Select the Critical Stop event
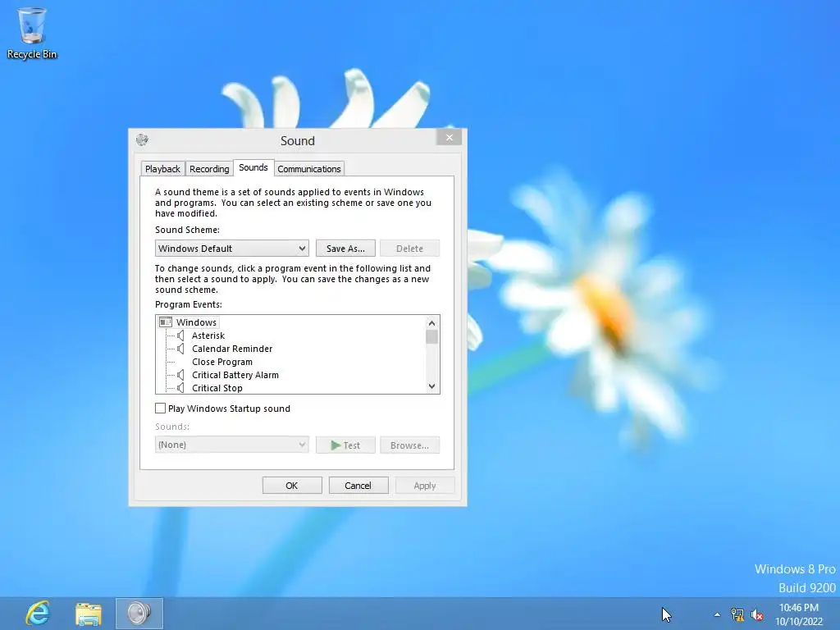The width and height of the screenshot is (840, 630). click(x=217, y=388)
